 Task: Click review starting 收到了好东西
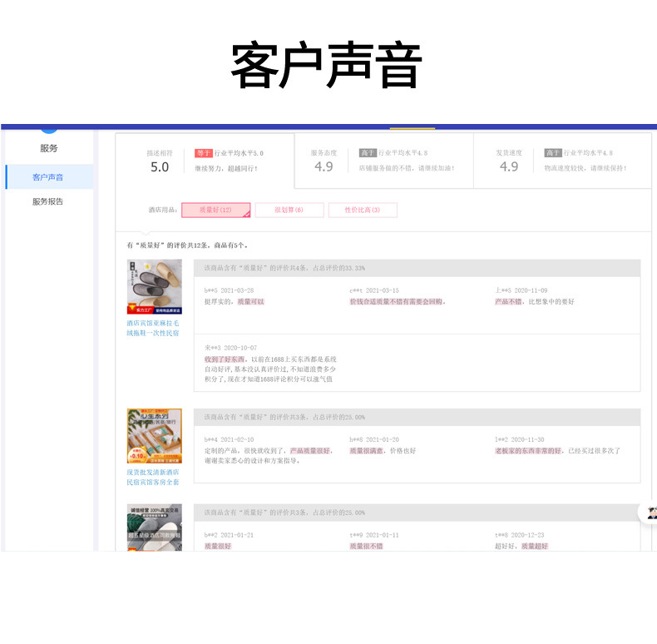point(270,369)
